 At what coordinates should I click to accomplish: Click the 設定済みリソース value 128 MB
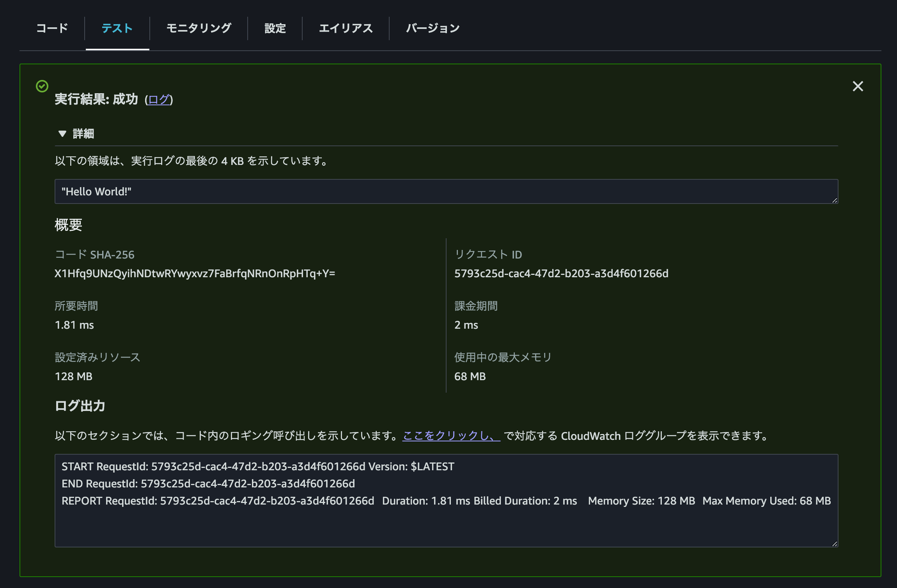click(x=74, y=377)
